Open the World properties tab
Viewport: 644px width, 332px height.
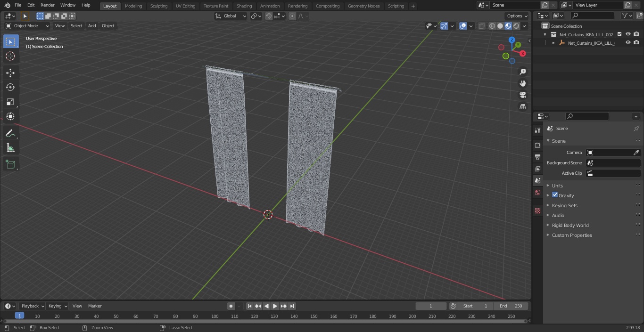coord(537,193)
